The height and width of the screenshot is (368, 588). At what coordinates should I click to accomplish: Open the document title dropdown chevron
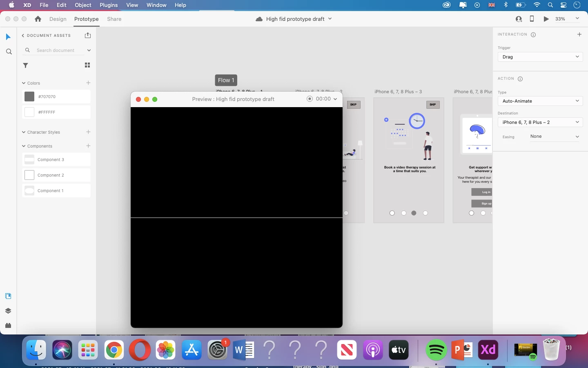(330, 19)
